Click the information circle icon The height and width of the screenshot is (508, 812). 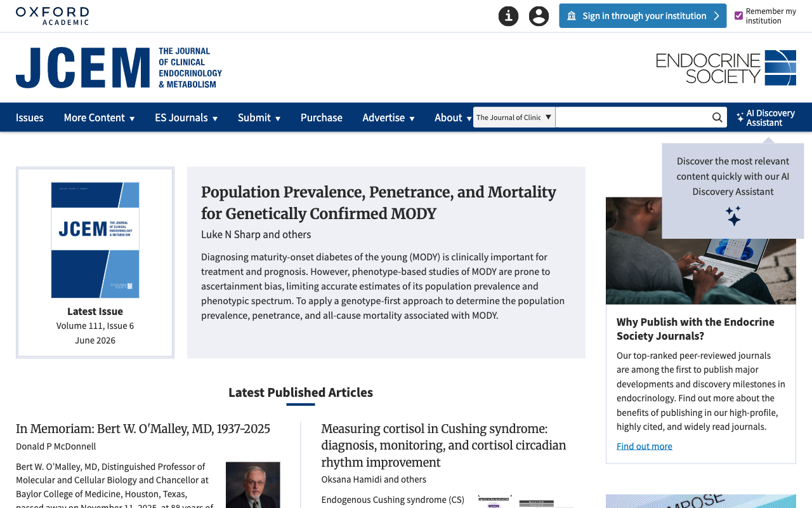(508, 16)
